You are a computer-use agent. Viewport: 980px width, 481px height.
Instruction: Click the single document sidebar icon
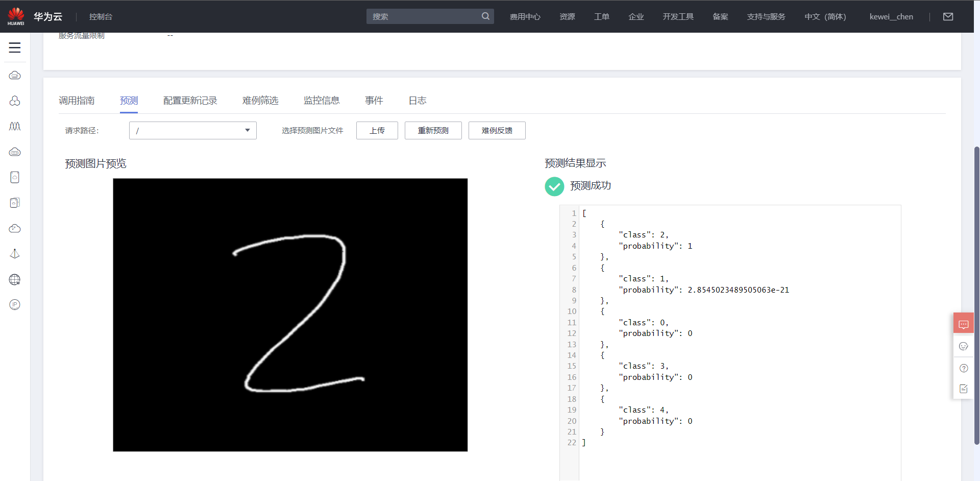15,177
